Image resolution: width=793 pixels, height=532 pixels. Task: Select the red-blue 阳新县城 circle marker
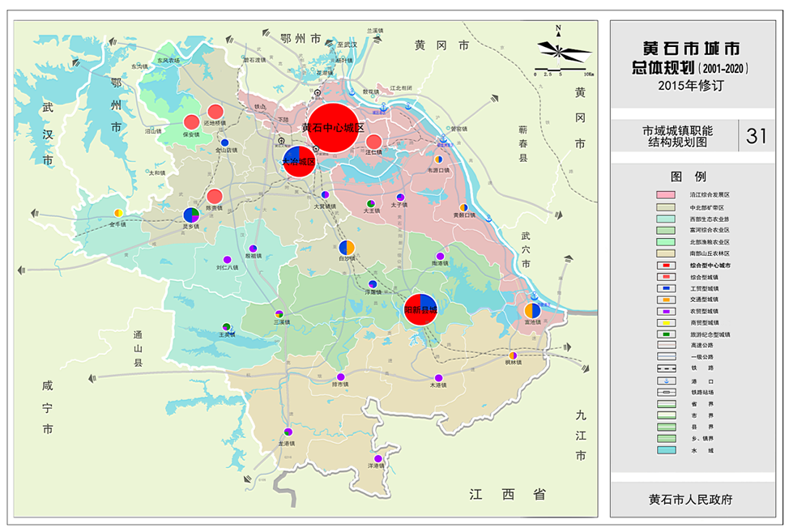(420, 309)
